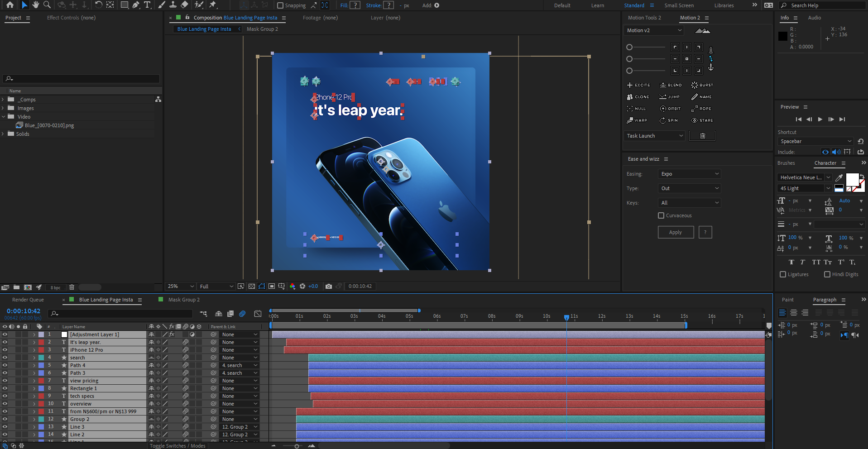Image resolution: width=868 pixels, height=449 pixels.
Task: Hide the iPhone 12 Pro layer
Action: pos(5,350)
